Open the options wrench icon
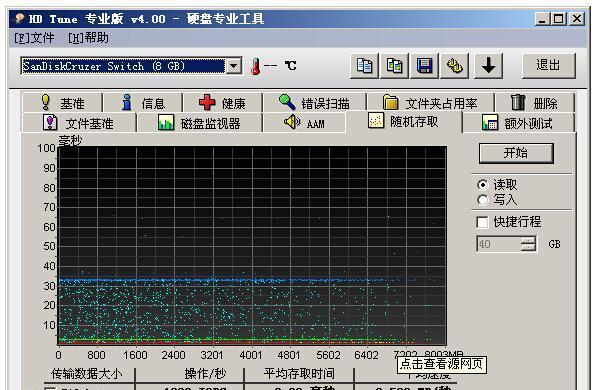The image size is (598, 390). pos(454,66)
